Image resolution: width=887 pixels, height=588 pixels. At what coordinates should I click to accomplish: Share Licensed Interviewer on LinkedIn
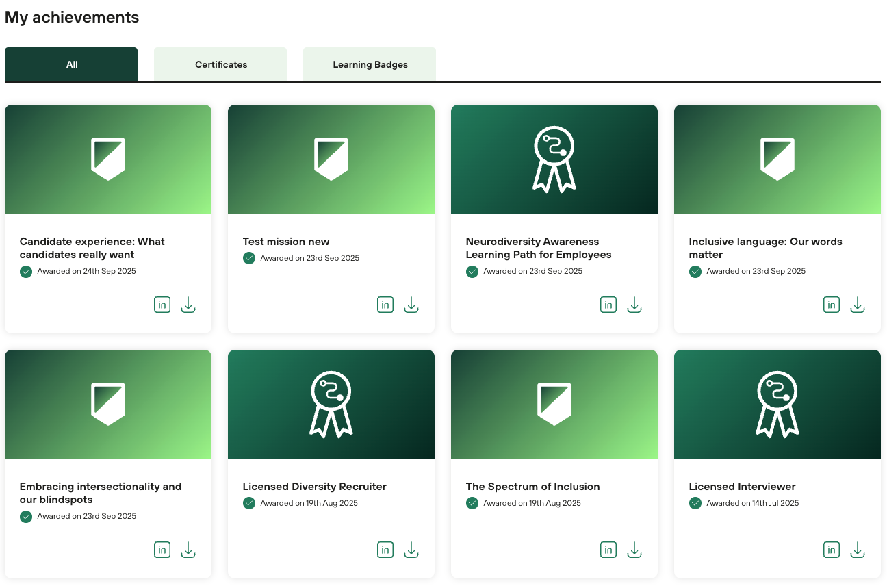[x=832, y=550]
